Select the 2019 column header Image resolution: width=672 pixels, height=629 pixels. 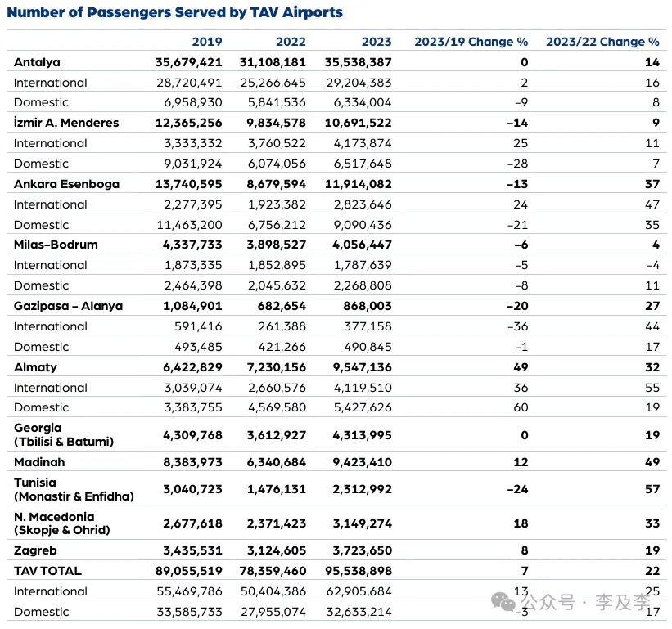(x=207, y=42)
